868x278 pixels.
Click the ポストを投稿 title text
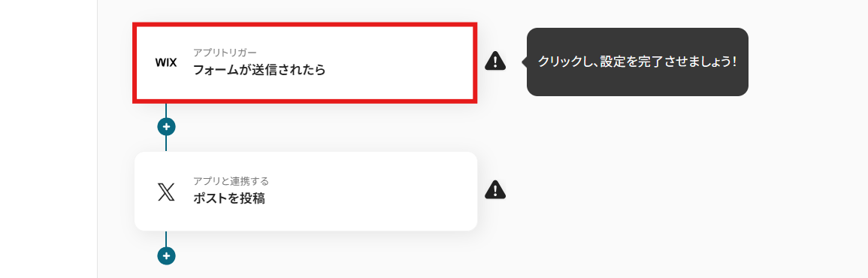pyautogui.click(x=228, y=199)
